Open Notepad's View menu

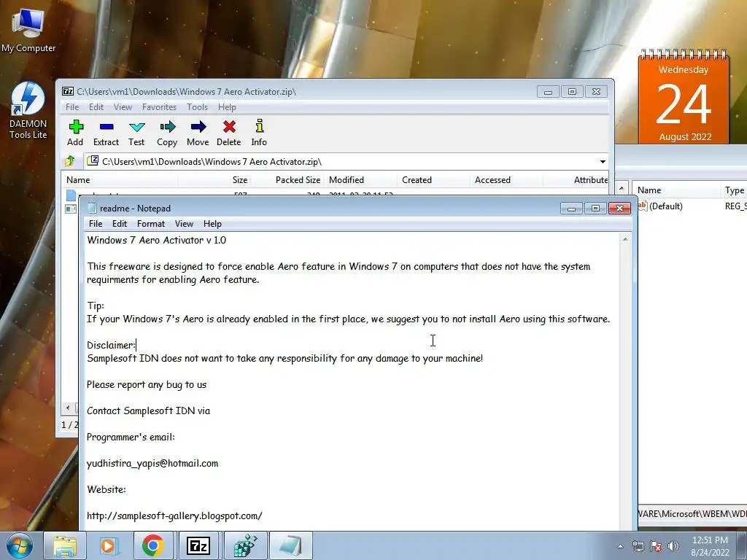(x=184, y=224)
